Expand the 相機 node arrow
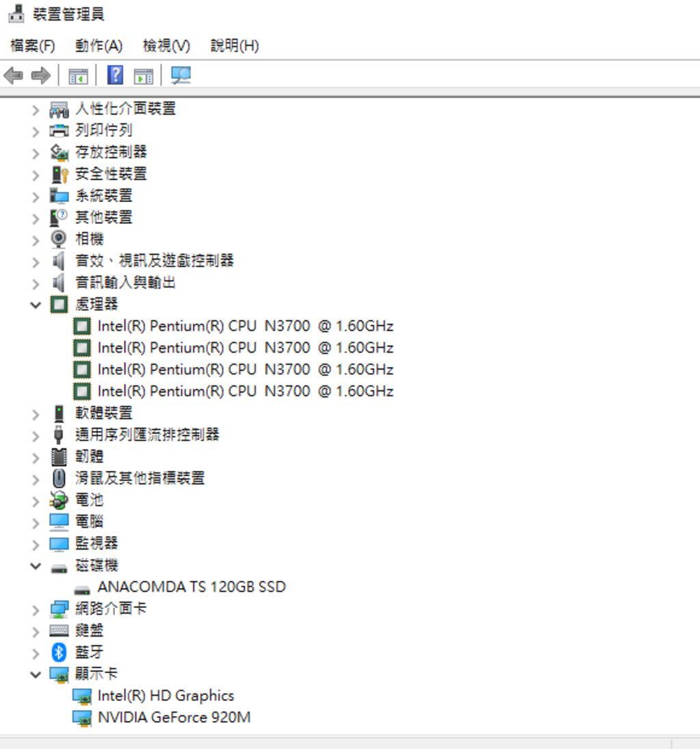The height and width of the screenshot is (749, 700). pyautogui.click(x=36, y=241)
